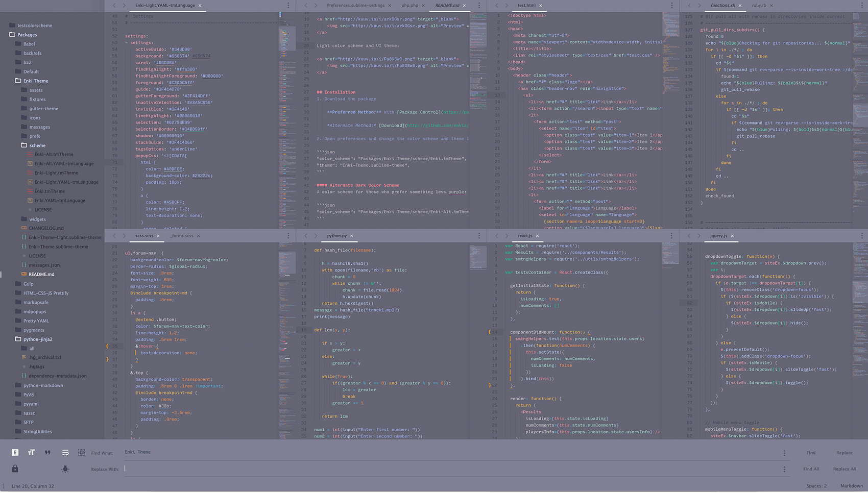Switch to the _forms.scss tab
Image resolution: width=868 pixels, height=493 pixels.
click(182, 236)
